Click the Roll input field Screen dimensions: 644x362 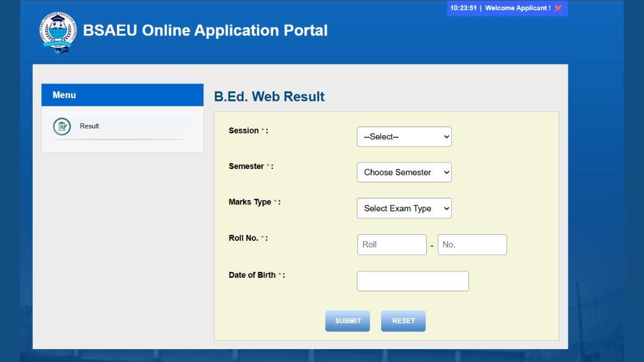pos(391,244)
